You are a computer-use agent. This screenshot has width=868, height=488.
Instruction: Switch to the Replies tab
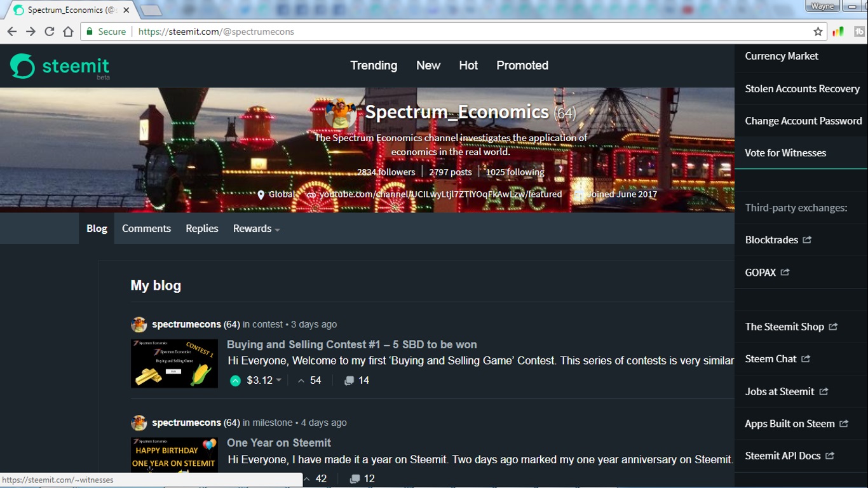[x=202, y=229]
